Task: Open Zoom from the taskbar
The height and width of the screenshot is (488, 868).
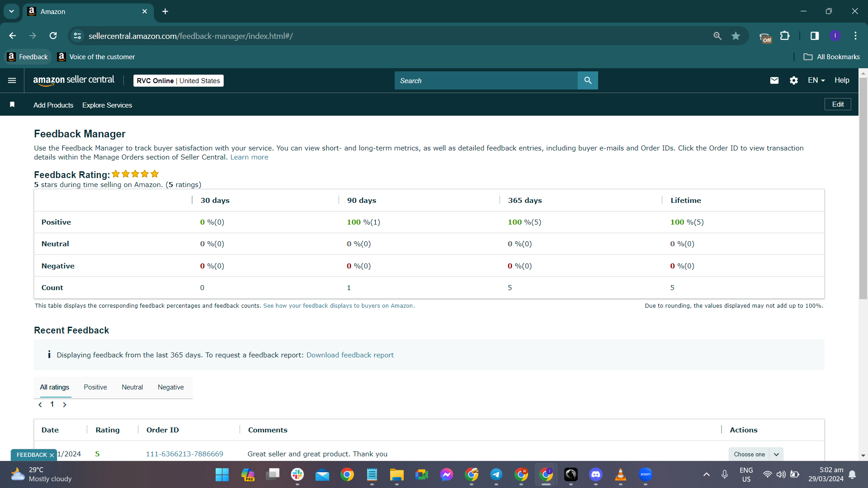Action: click(x=646, y=475)
